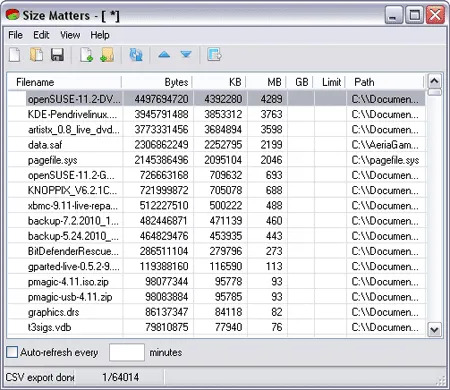The height and width of the screenshot is (390, 450).
Task: Select the pagefile.sys filename
Action: point(53,160)
